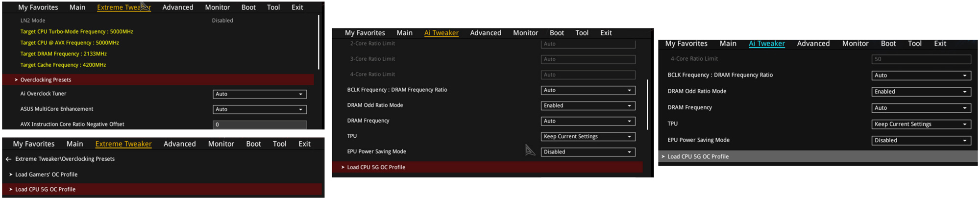Open Monitor tab in the 2-Core Ratio screen
Image resolution: width=980 pixels, height=200 pixels.
[x=526, y=33]
